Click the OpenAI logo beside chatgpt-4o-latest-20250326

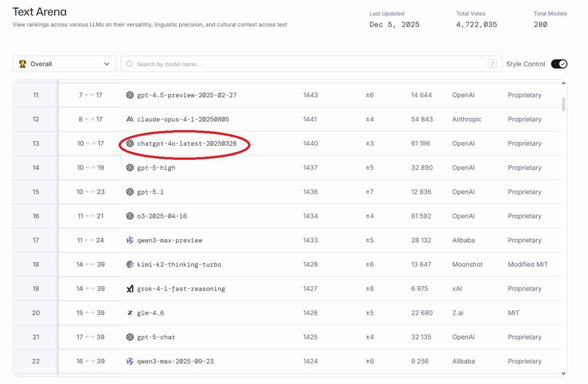130,144
